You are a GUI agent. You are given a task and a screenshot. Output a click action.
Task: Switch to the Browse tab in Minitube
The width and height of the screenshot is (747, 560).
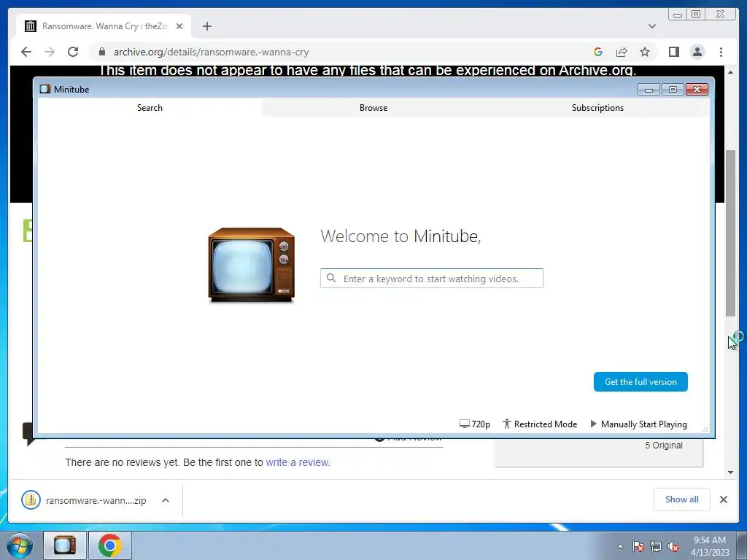373,108
